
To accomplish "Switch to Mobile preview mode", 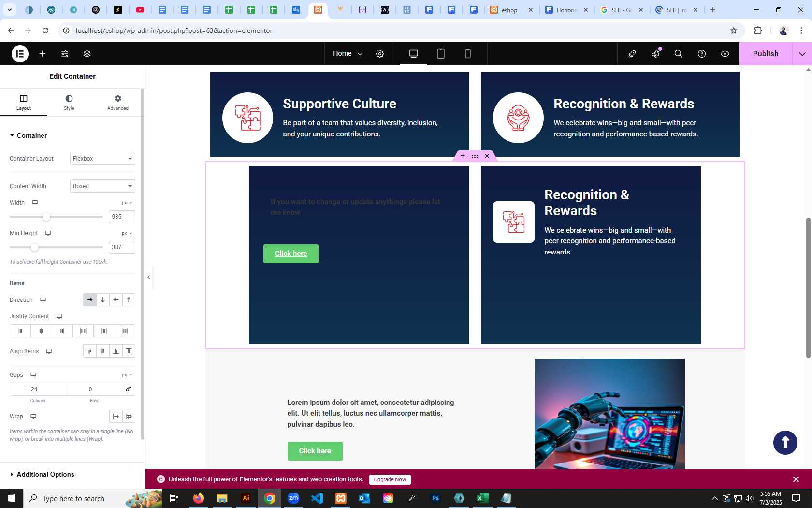I will (468, 54).
